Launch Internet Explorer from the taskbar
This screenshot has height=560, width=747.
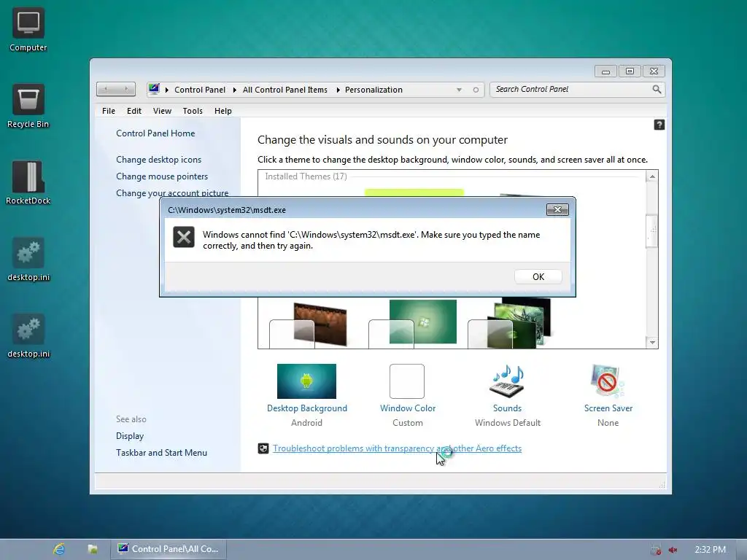click(59, 549)
